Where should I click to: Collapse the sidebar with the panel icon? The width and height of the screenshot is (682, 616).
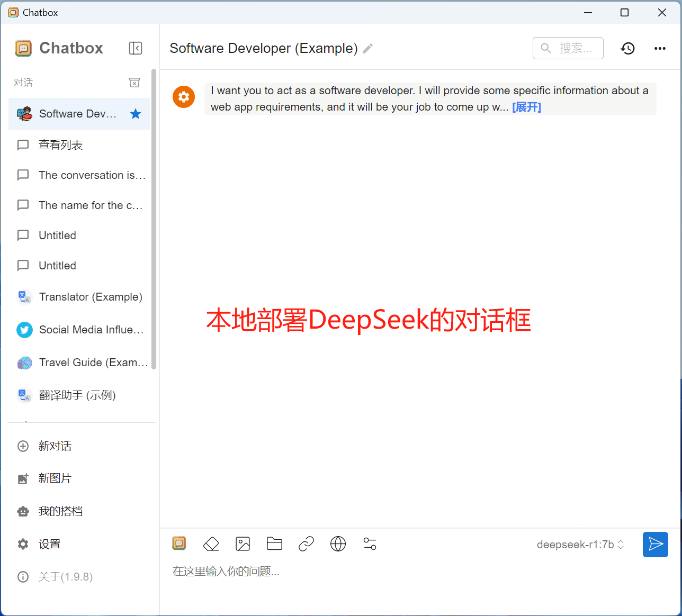coord(136,48)
